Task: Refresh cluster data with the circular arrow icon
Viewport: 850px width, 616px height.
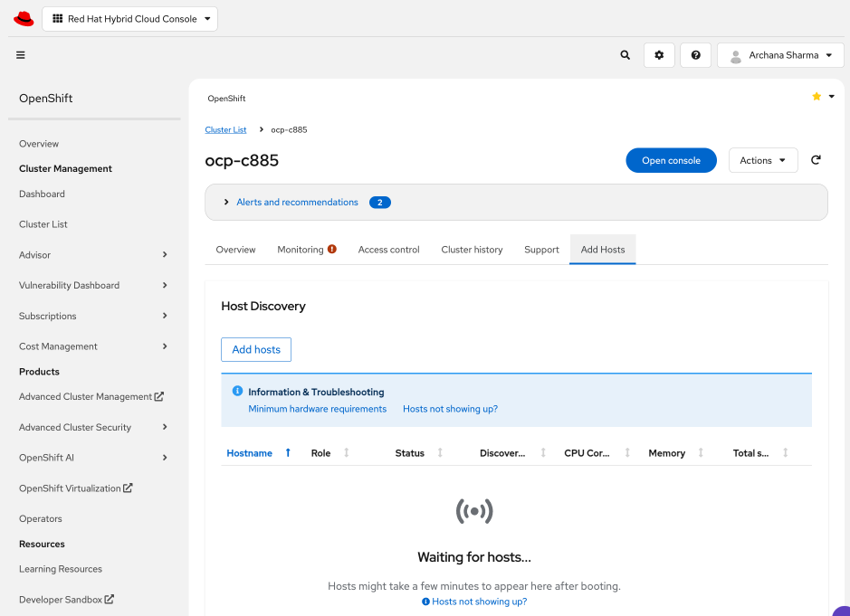Action: point(816,159)
